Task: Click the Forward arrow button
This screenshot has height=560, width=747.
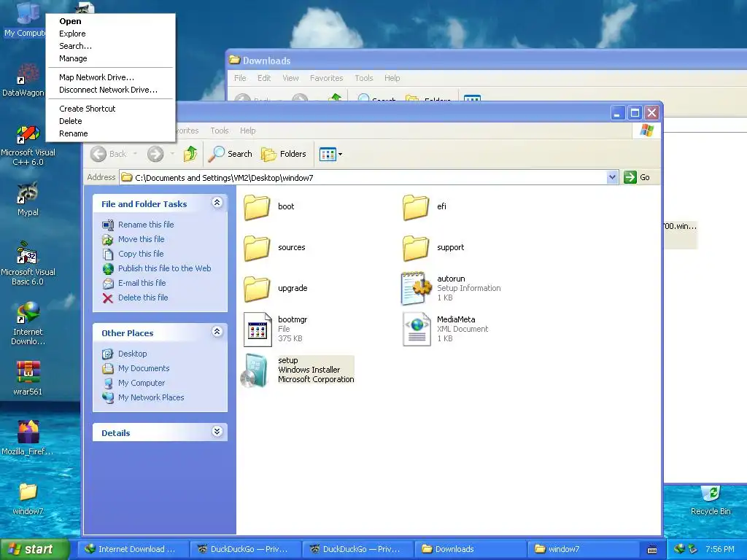Action: click(x=155, y=154)
